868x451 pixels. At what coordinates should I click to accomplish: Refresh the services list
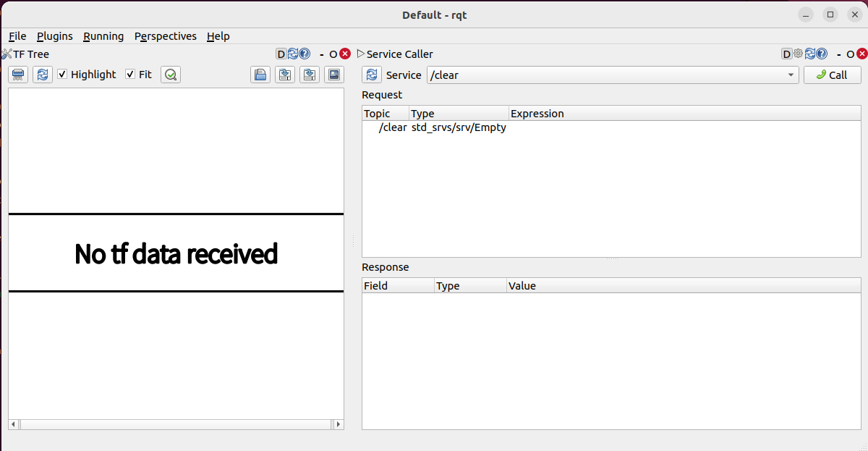click(x=372, y=75)
